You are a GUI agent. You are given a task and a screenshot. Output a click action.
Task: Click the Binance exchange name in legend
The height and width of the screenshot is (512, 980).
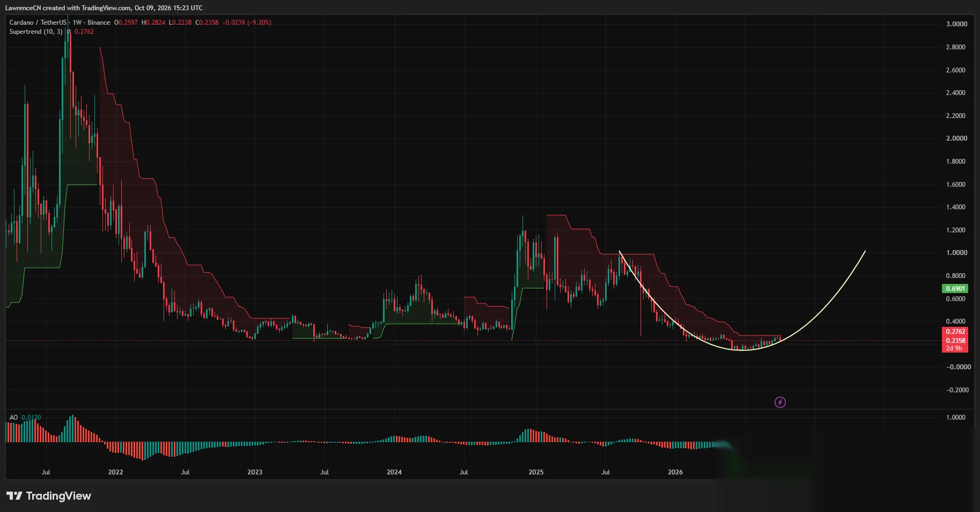point(99,23)
